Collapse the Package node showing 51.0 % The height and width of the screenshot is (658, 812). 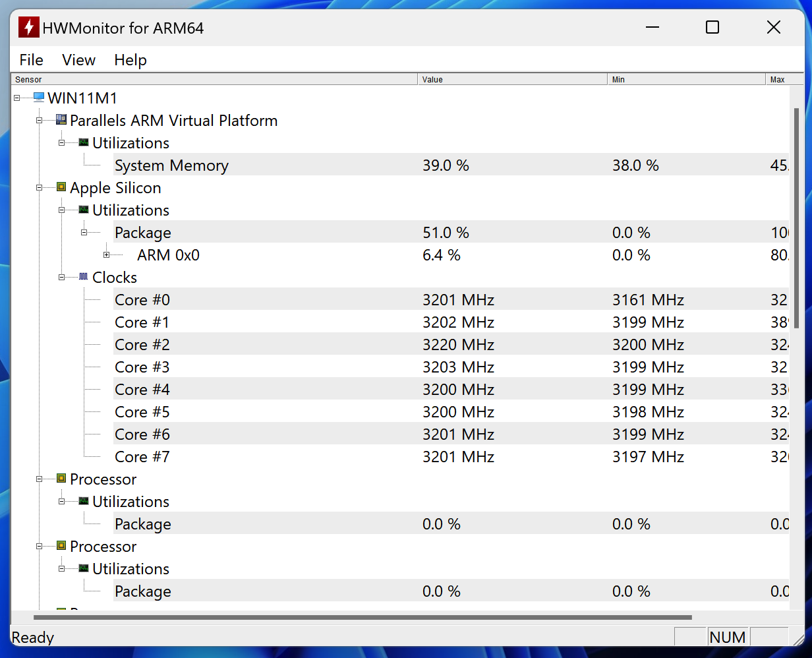(84, 233)
